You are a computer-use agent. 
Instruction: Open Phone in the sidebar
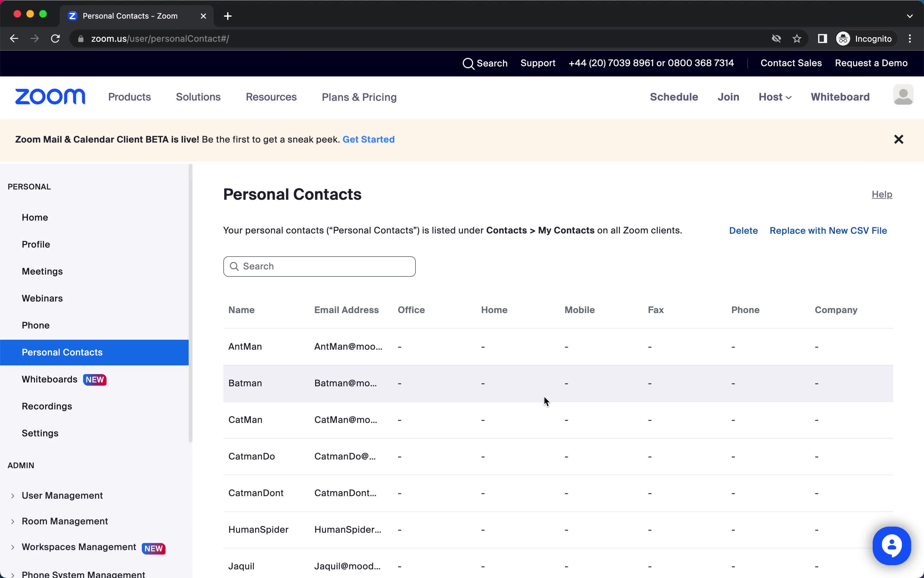click(36, 325)
